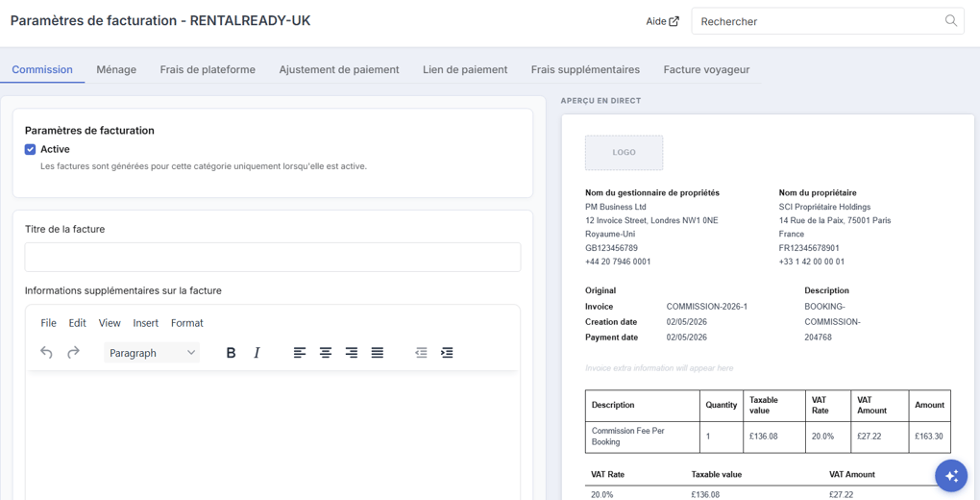Screen dimensions: 980x500
Task: Click the undo arrow in the editor toolbar
Action: point(46,353)
